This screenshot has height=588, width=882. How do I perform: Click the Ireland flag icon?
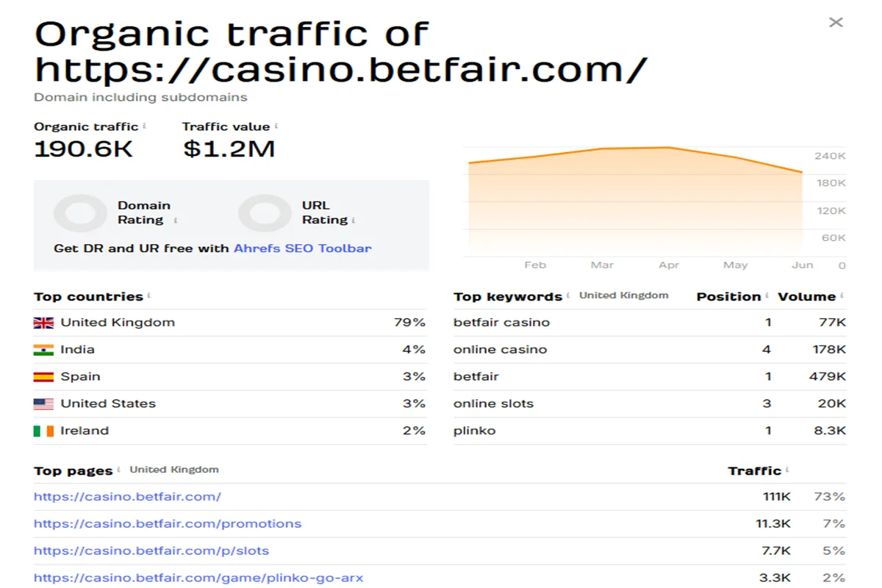coord(43,431)
